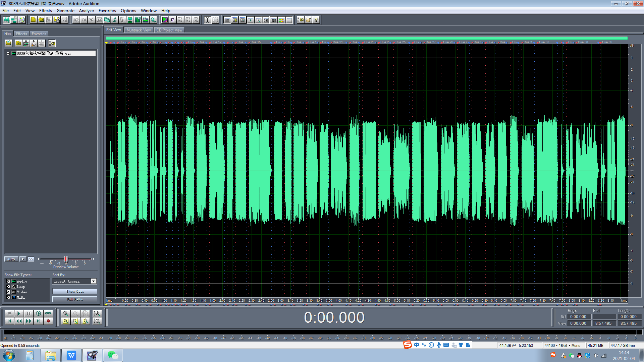Uncheck the Audio file type checkbox
The width and height of the screenshot is (644, 362).
coord(8,282)
